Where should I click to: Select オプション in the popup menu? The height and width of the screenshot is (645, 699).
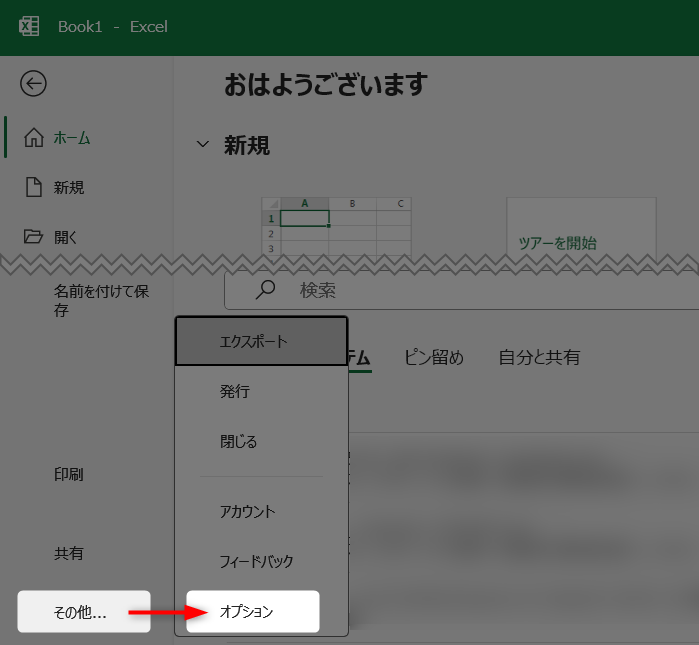pyautogui.click(x=253, y=612)
